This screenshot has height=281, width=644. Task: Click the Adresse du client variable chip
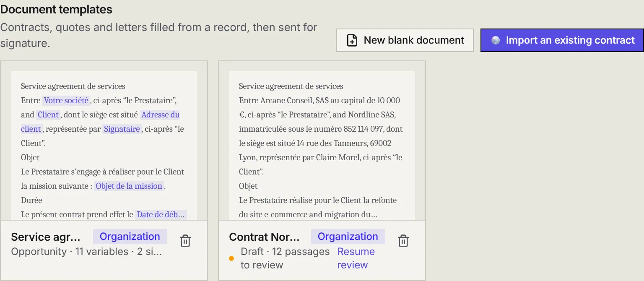tap(160, 114)
